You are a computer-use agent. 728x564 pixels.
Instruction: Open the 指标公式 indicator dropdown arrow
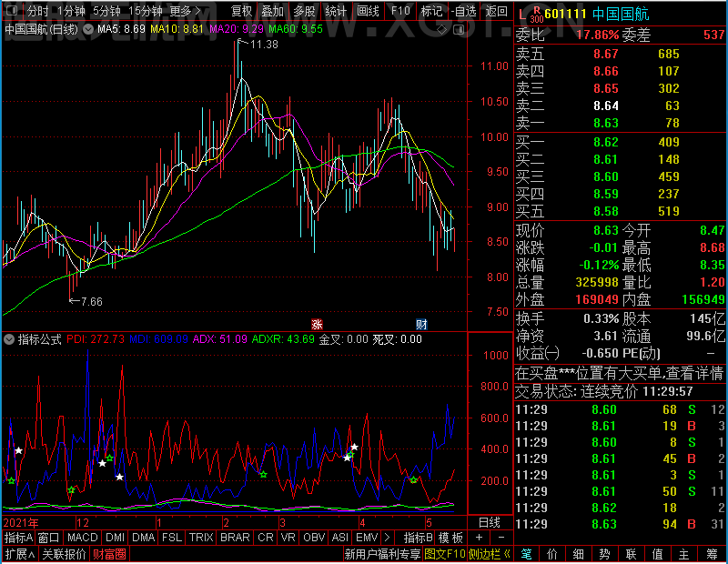point(9,339)
